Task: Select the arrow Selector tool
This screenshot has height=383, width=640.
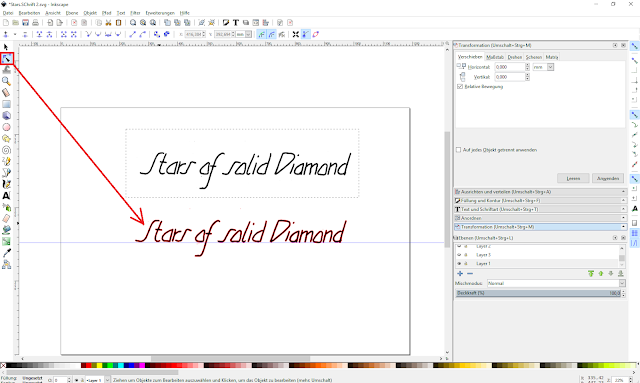Action: pos(6,47)
